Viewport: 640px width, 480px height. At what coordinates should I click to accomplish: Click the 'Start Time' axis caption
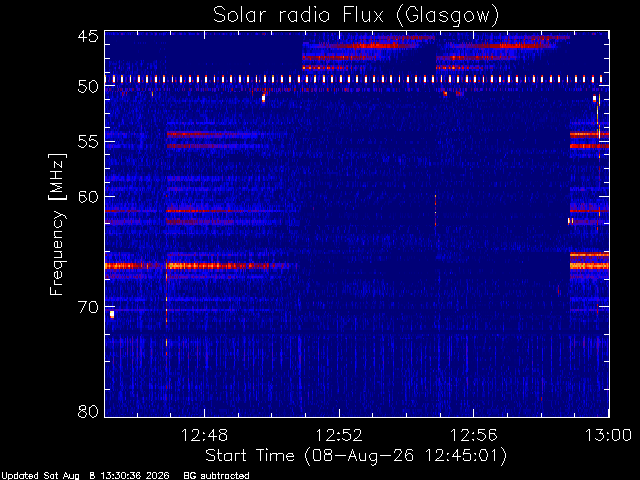coord(249,456)
